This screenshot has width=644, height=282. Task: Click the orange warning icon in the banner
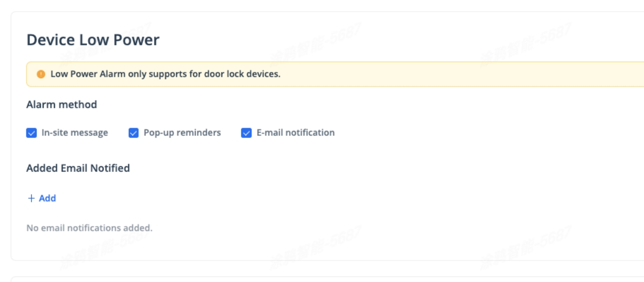coord(41,75)
